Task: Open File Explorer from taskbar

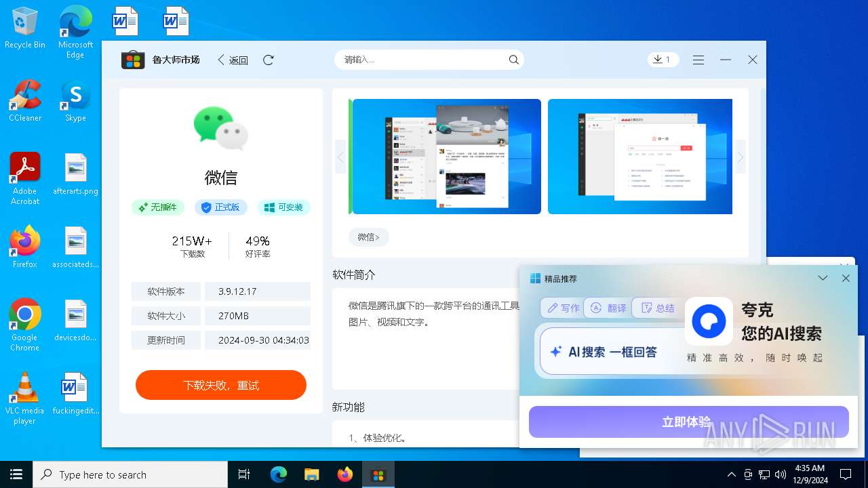Action: tap(312, 474)
